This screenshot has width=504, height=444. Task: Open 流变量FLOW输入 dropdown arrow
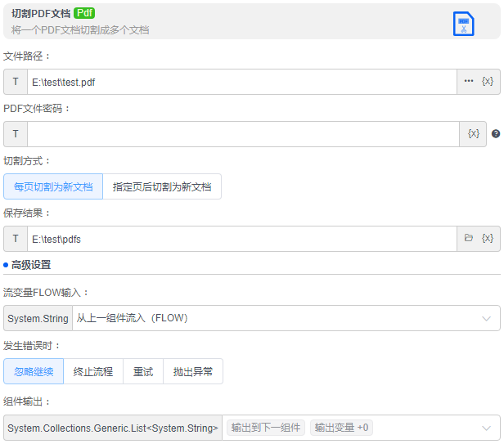(x=486, y=318)
